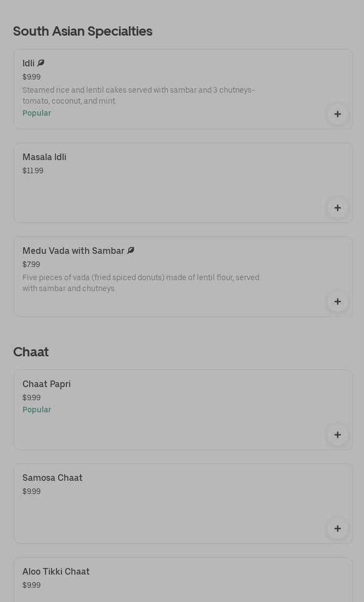Open the Aloo Tikki Chaat item

(x=56, y=572)
